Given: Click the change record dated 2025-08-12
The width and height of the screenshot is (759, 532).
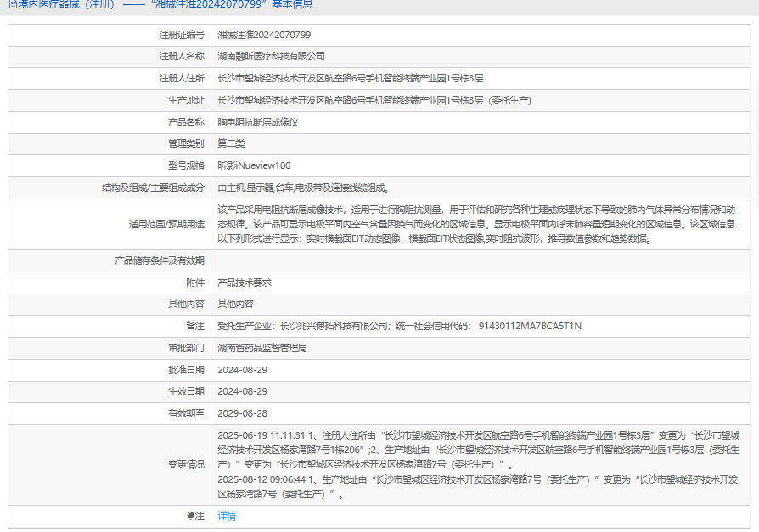Looking at the screenshot, I should click(x=477, y=486).
